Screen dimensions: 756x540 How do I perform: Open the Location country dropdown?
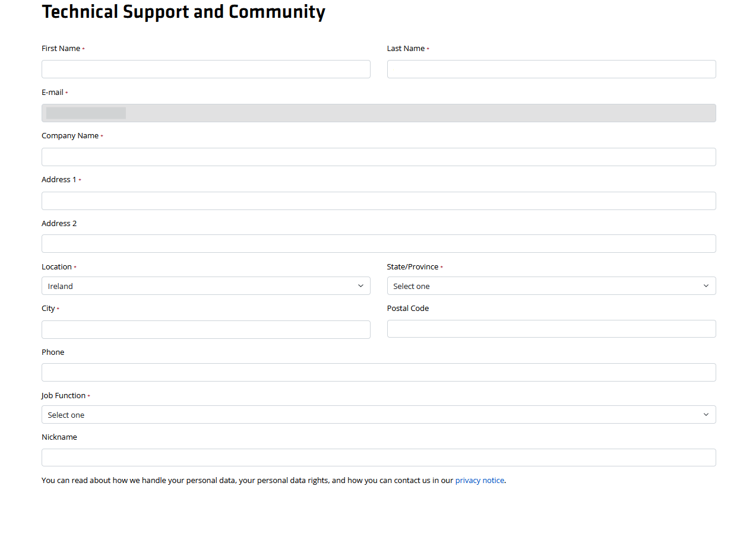click(205, 285)
